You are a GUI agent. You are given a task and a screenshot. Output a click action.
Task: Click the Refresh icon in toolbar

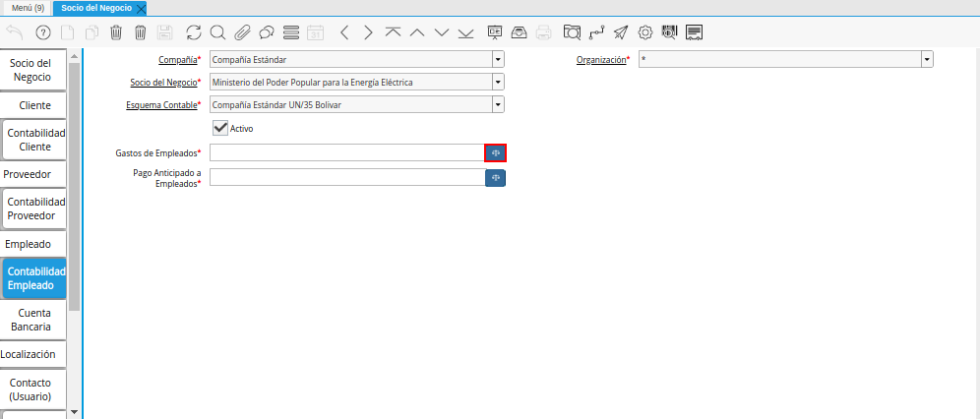pyautogui.click(x=194, y=32)
